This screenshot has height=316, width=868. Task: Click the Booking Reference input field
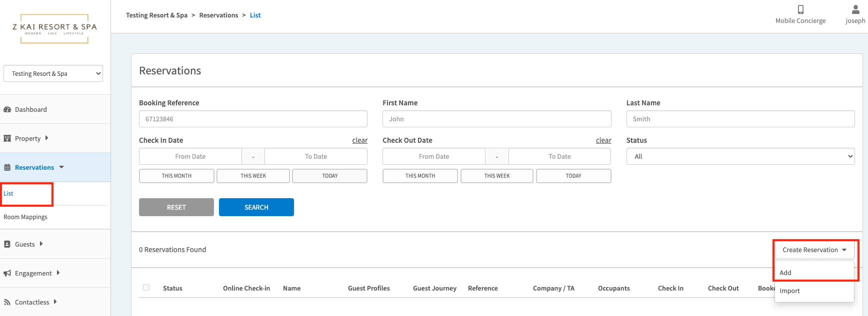pyautogui.click(x=253, y=119)
